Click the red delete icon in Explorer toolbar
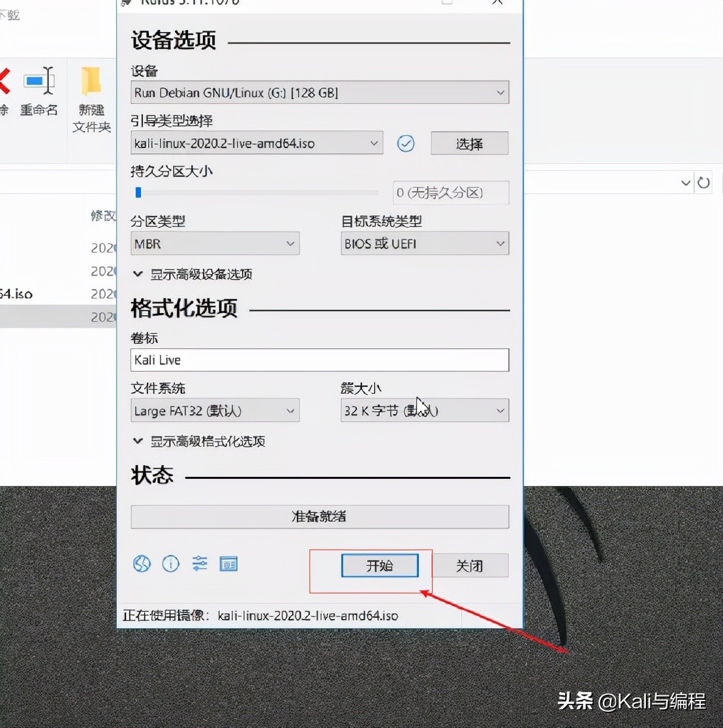This screenshot has width=723, height=728. coord(4,80)
